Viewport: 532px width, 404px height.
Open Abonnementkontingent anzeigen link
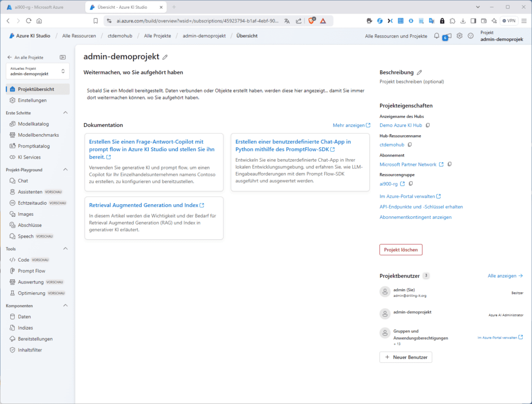tap(415, 217)
